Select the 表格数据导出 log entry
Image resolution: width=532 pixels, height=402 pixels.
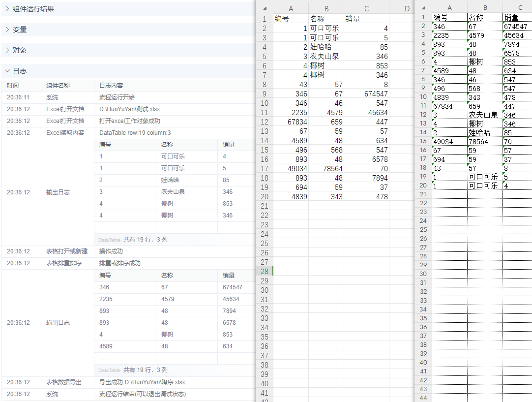click(64, 382)
